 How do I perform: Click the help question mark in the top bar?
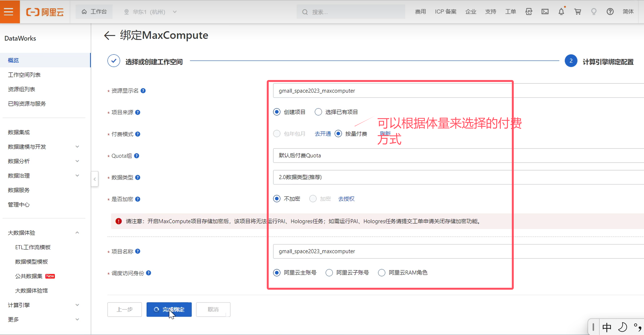pyautogui.click(x=610, y=12)
